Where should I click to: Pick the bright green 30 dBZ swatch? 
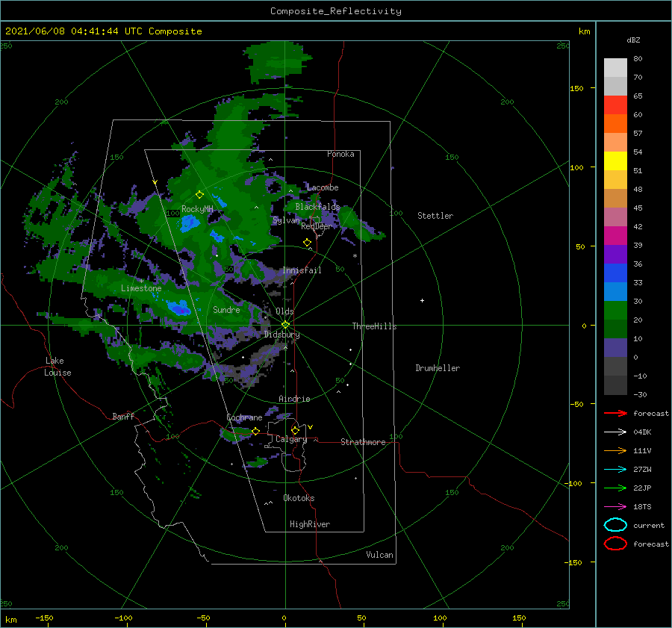(615, 310)
